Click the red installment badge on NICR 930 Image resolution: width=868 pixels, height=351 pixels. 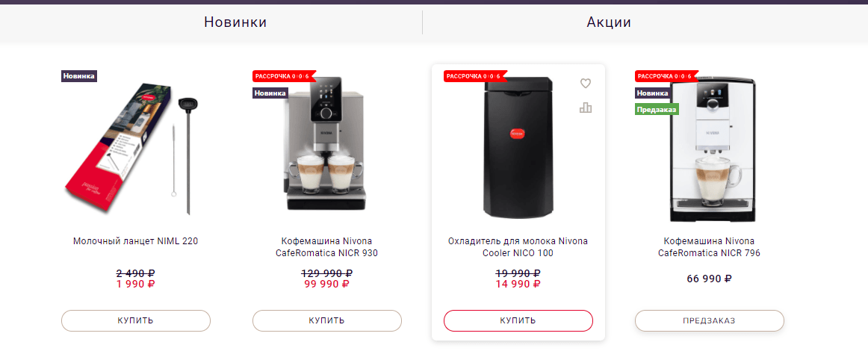click(283, 76)
